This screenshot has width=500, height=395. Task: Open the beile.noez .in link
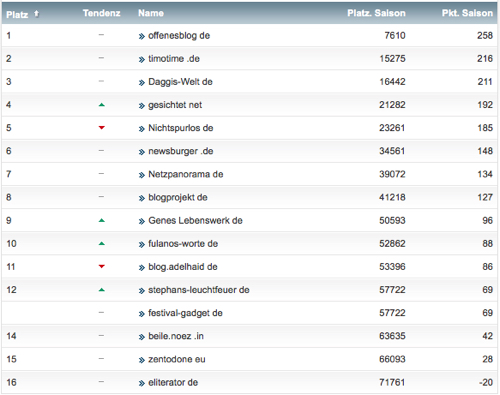tap(176, 336)
